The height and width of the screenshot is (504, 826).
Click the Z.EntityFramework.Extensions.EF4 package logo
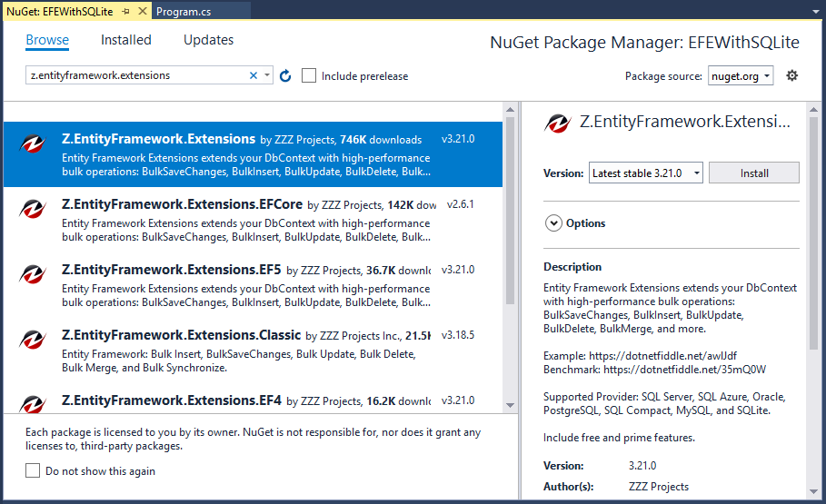click(x=33, y=404)
